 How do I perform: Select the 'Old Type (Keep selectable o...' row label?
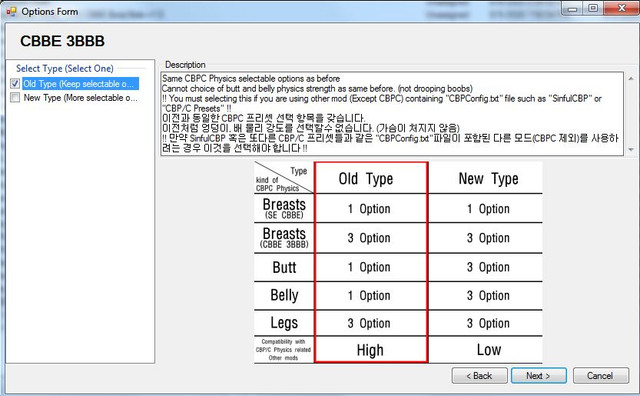click(x=80, y=84)
